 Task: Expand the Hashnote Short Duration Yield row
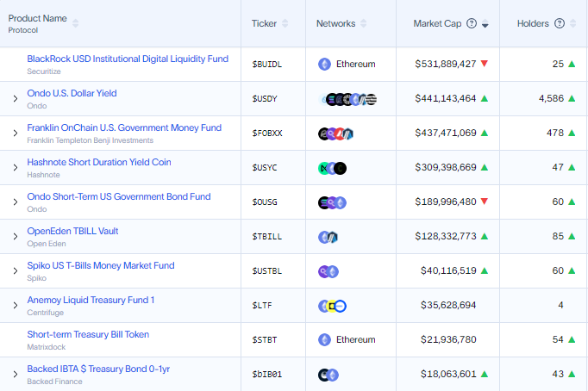click(15, 168)
